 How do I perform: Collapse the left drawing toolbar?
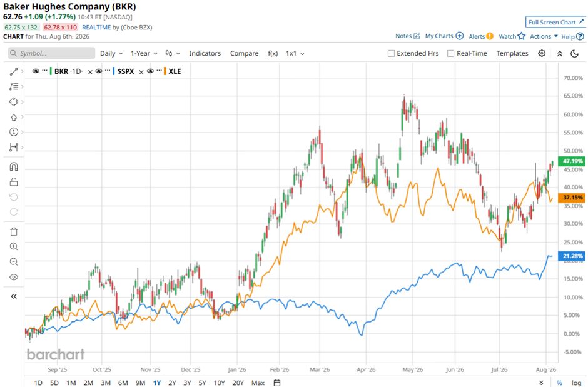point(14,297)
